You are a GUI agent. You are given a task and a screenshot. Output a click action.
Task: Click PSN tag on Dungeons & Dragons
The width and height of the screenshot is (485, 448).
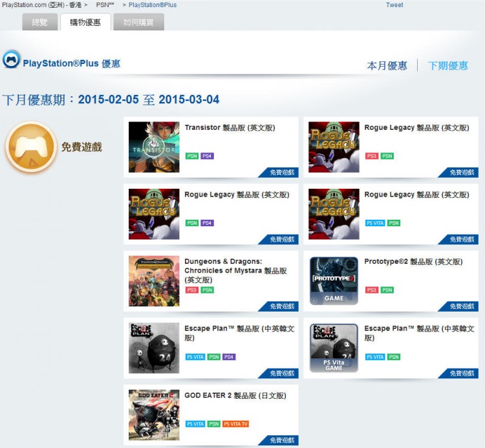[x=207, y=290]
